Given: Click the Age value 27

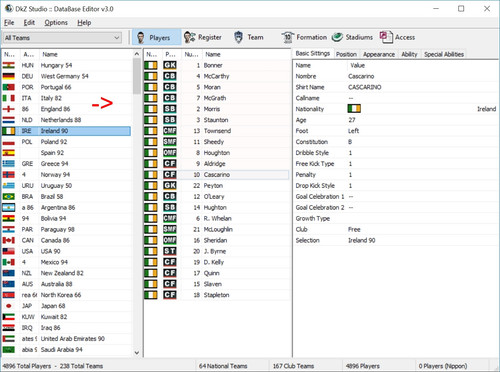Looking at the screenshot, I should 352,120.
